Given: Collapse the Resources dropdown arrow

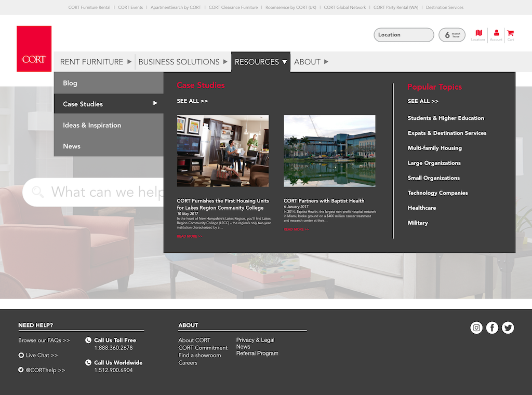Looking at the screenshot, I should coord(285,62).
